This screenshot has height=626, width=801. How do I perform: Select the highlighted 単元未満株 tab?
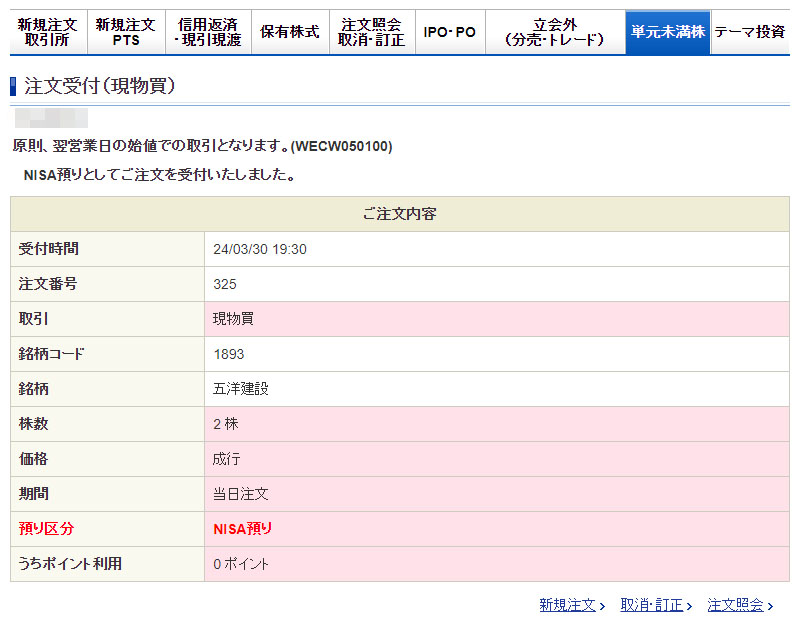(667, 32)
